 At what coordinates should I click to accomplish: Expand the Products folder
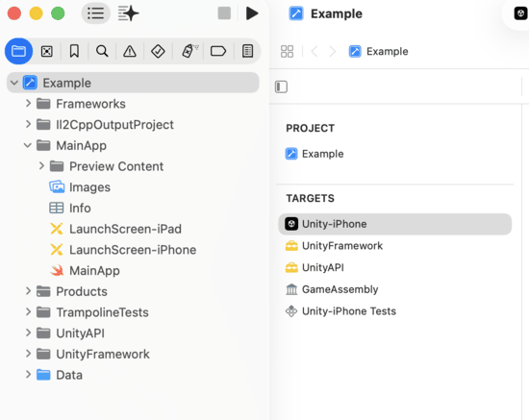(x=28, y=291)
